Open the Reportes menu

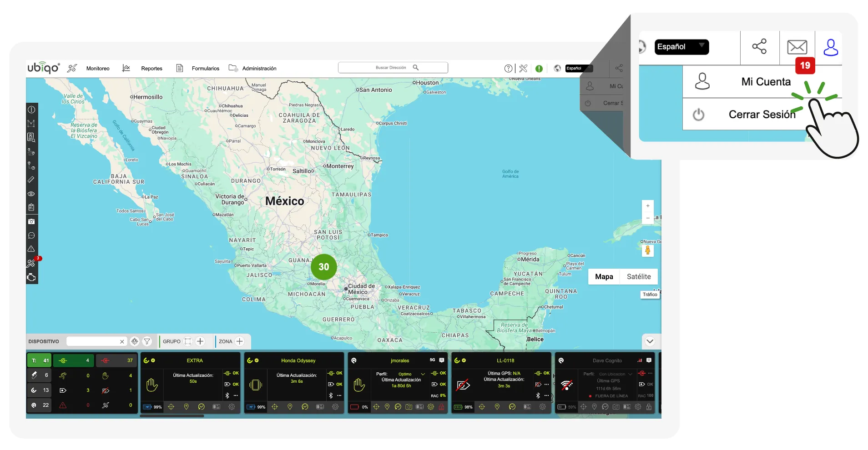point(151,69)
